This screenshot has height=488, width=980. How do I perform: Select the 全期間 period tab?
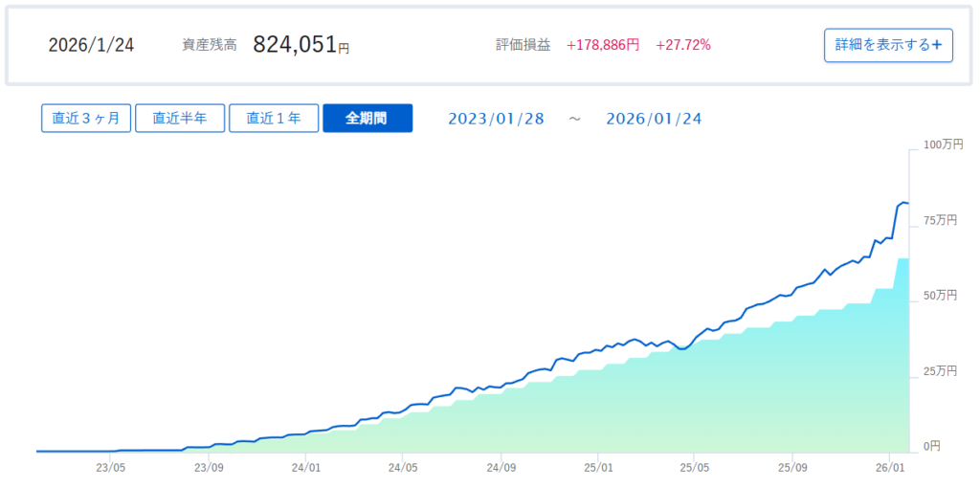coord(367,118)
